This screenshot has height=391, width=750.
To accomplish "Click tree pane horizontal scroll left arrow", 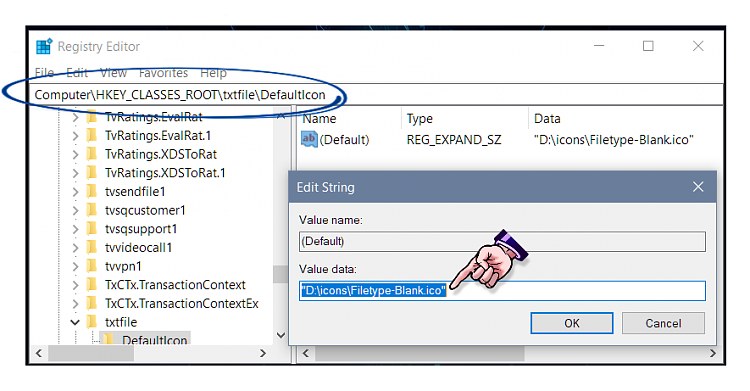I will (x=39, y=354).
